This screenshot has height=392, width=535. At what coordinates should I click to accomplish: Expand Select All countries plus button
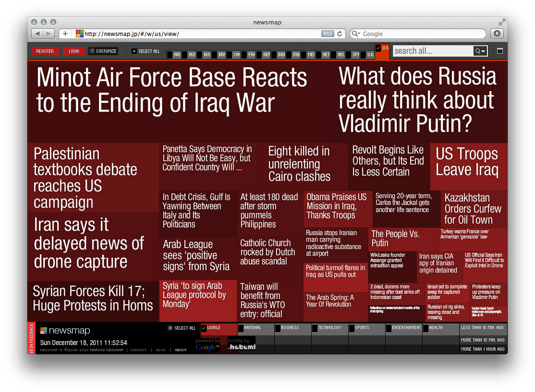pyautogui.click(x=134, y=51)
